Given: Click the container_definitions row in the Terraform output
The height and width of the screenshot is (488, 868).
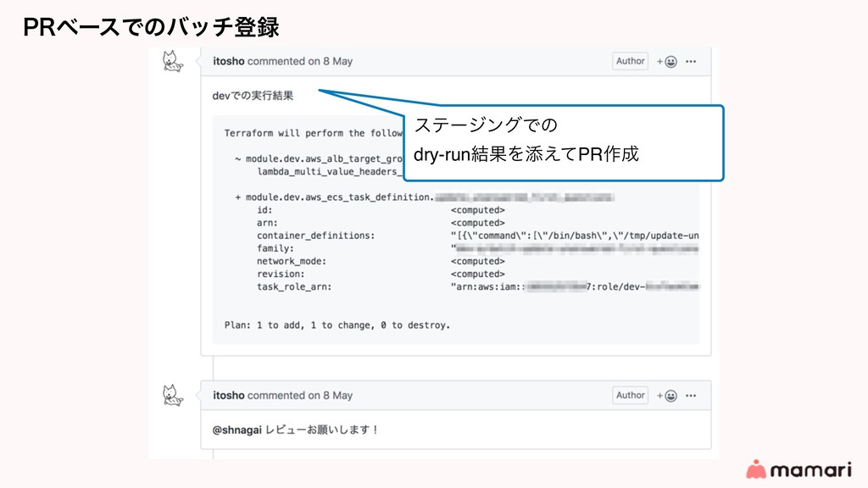Looking at the screenshot, I should [316, 236].
